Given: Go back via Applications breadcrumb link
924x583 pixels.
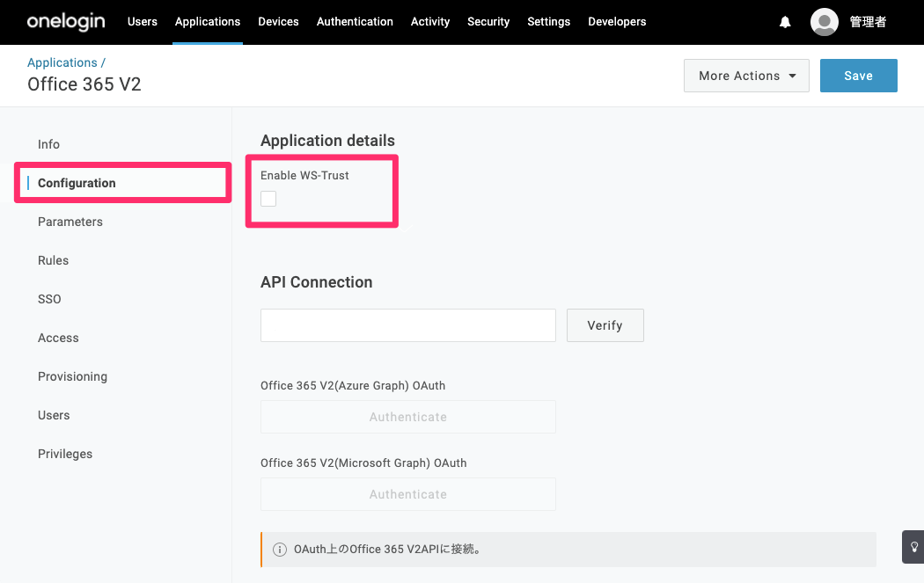Looking at the screenshot, I should point(62,62).
